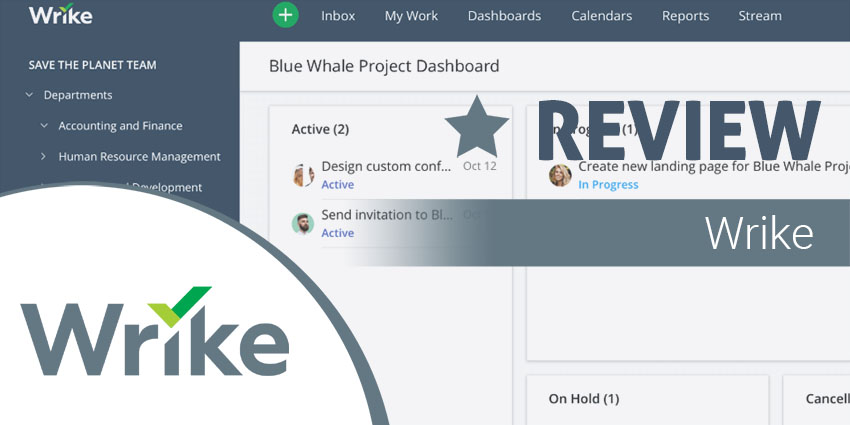This screenshot has width=850, height=425.
Task: Open the Inbox tab
Action: coord(338,16)
